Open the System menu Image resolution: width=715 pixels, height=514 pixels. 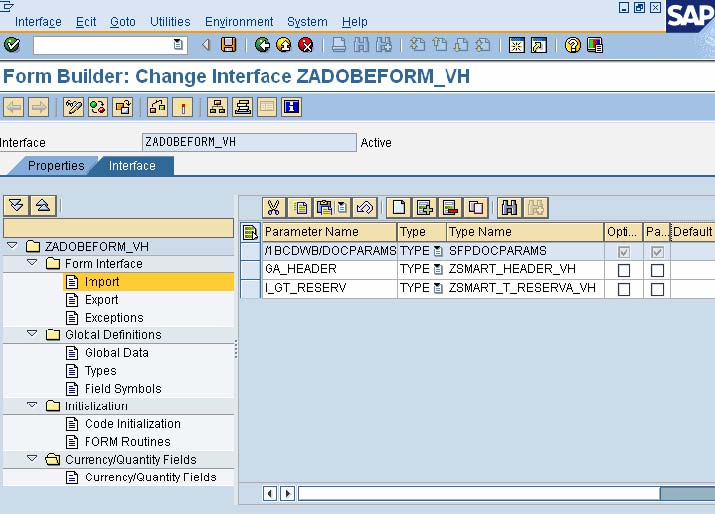[x=307, y=22]
